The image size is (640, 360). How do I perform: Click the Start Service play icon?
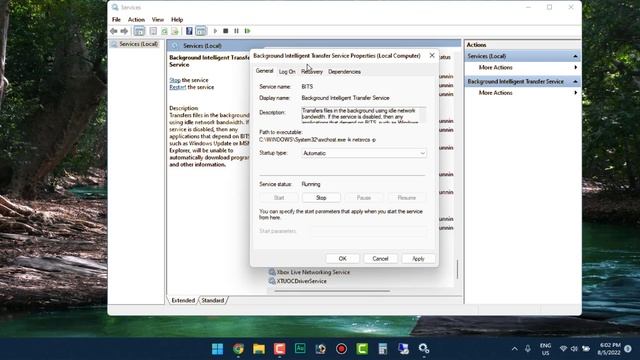click(x=216, y=31)
